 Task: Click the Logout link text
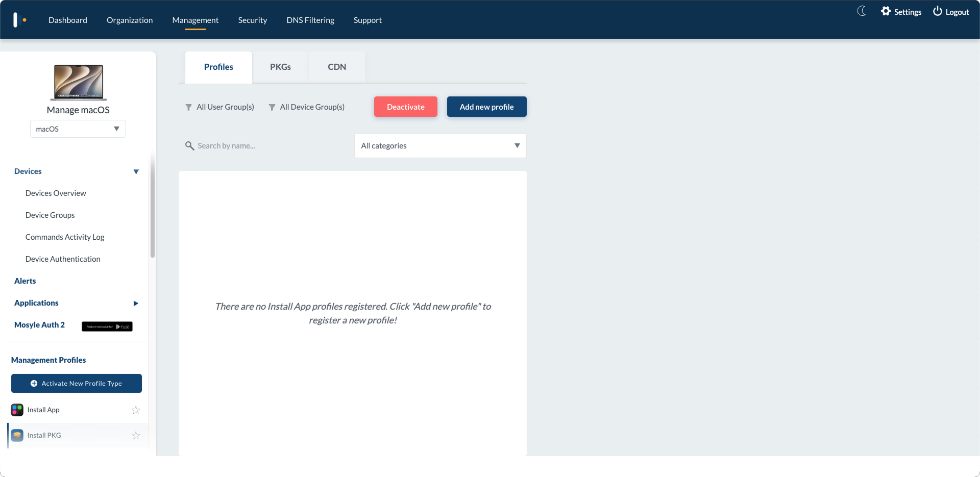[x=957, y=12]
